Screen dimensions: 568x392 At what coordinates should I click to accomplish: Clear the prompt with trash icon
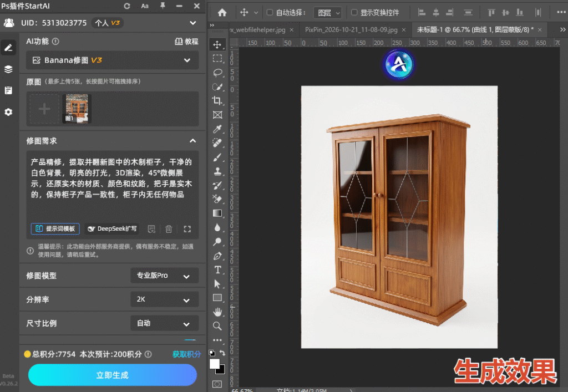click(x=169, y=229)
